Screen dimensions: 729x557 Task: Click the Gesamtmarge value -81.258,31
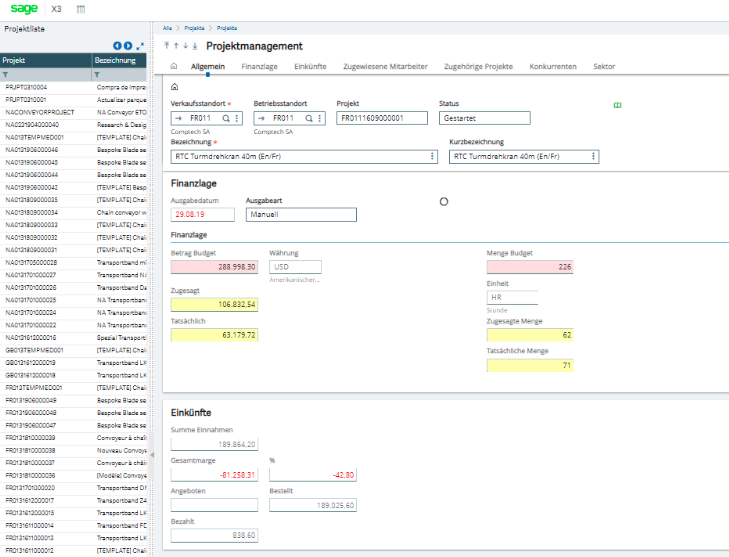click(214, 475)
